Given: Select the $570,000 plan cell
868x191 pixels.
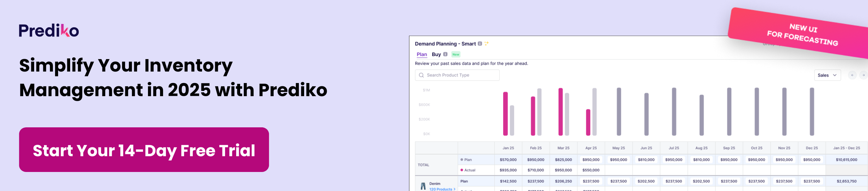Looking at the screenshot, I should point(508,160).
